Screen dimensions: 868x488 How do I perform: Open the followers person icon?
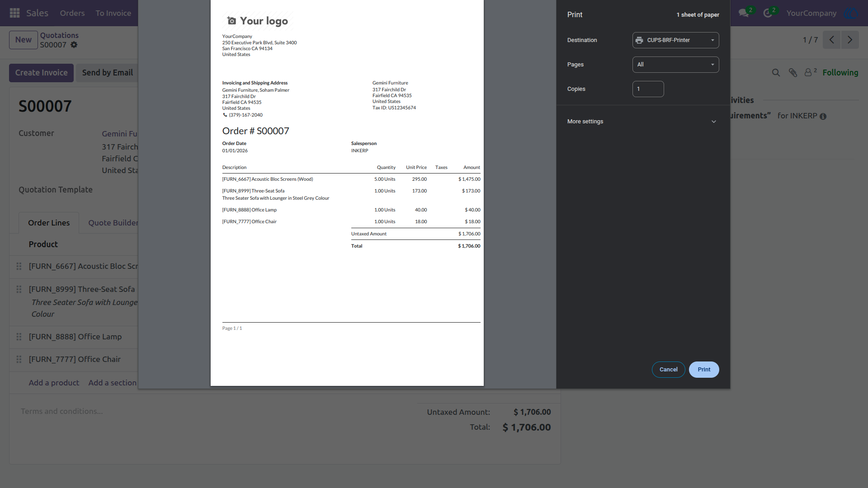pyautogui.click(x=808, y=72)
